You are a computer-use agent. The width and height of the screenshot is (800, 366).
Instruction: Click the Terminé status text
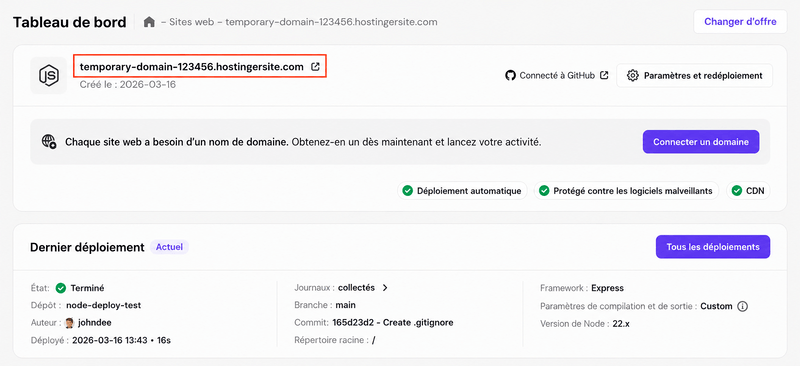pos(87,288)
